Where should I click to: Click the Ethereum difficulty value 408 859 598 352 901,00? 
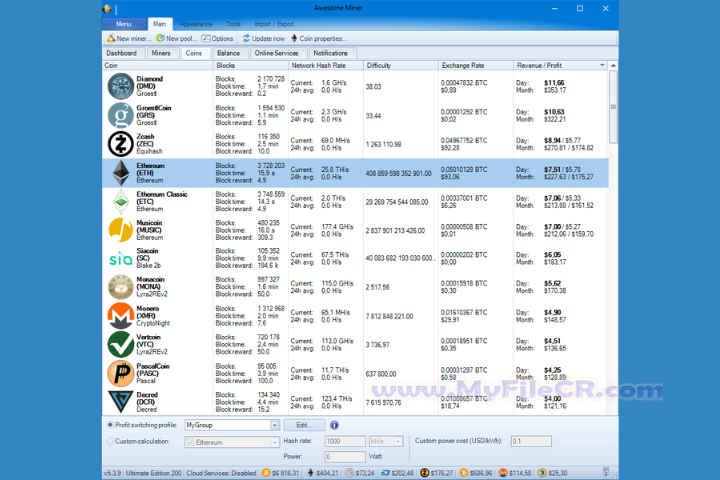pos(399,173)
